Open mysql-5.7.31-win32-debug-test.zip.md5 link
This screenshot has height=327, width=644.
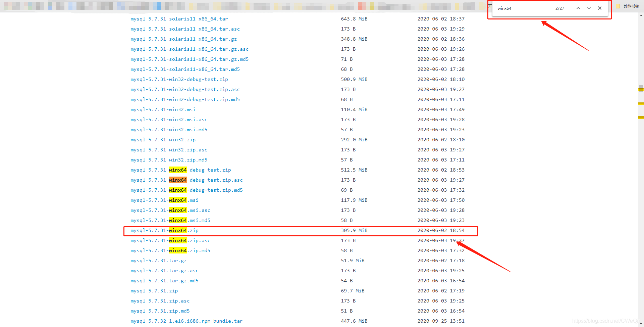point(185,99)
